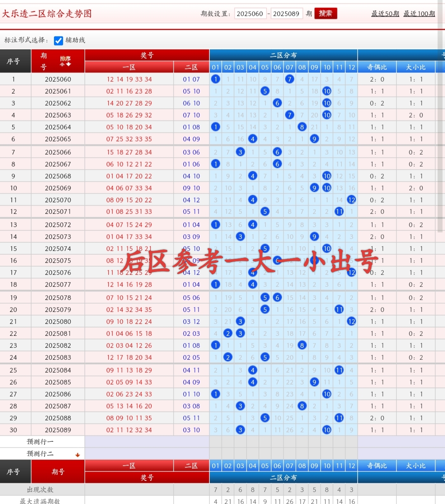
Task: Click 一区 numbers 14 20 27 28 29
Action: [129, 103]
